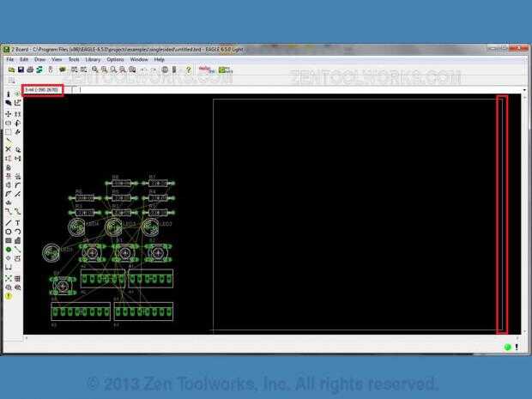
Task: Select the Lock tool
Action: pyautogui.click(x=9, y=167)
